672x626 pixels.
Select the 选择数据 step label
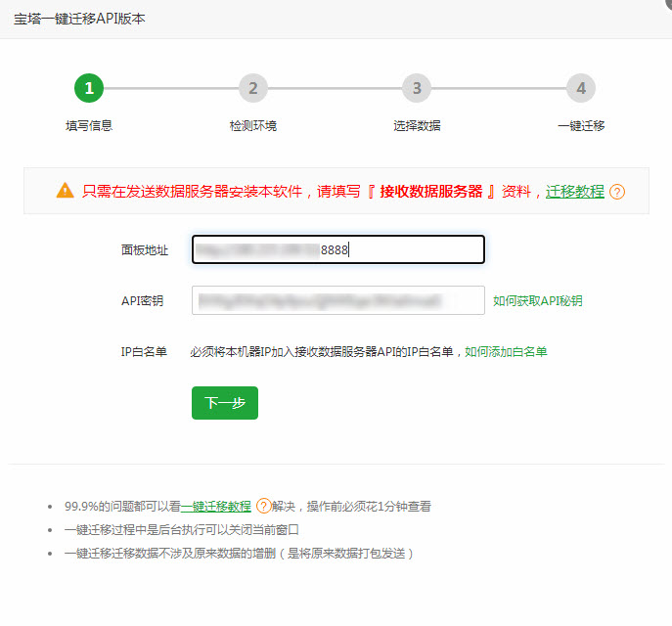point(417,126)
